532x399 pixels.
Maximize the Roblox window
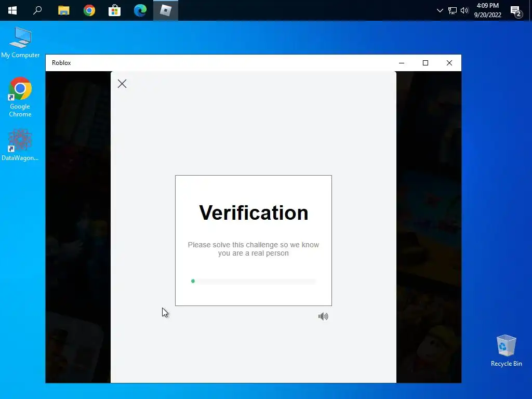[425, 63]
